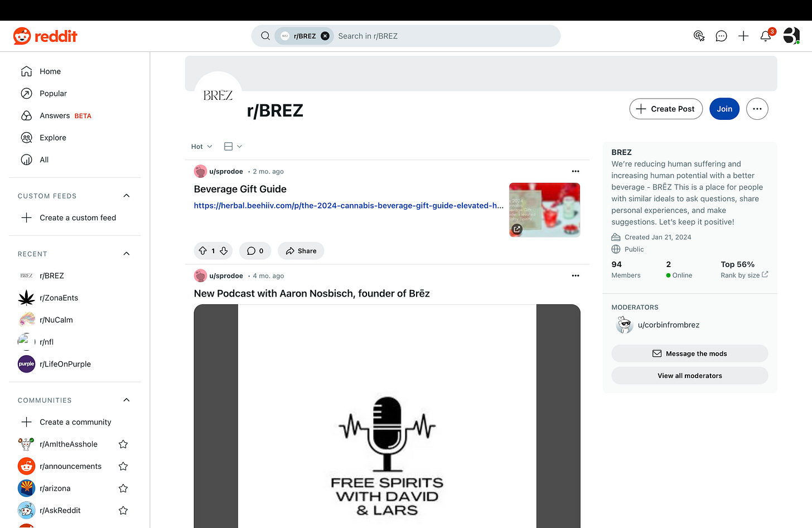
Task: Open the herbal.beehiiv.com gift guide link
Action: (349, 206)
